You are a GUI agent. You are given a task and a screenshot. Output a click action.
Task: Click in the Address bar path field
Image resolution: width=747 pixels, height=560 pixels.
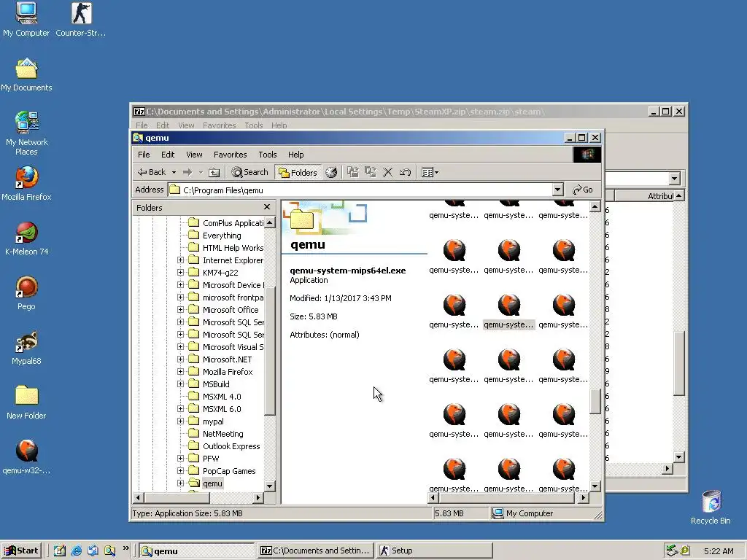tap(360, 190)
